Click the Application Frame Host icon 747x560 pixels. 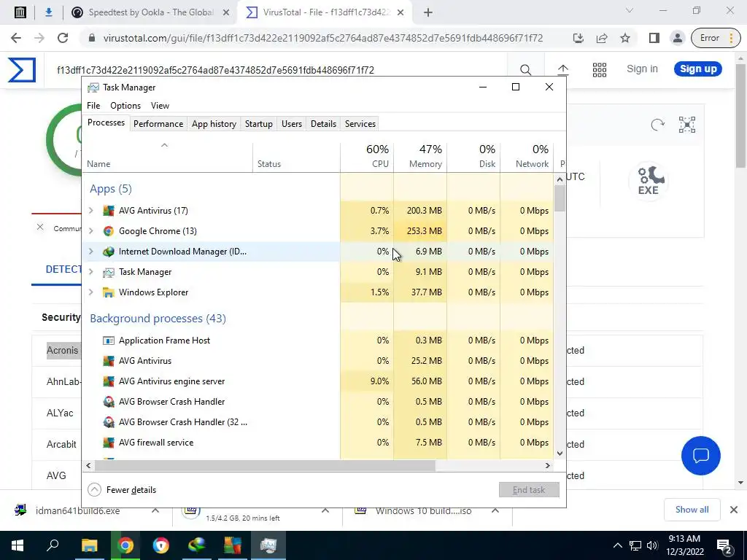[x=109, y=341]
